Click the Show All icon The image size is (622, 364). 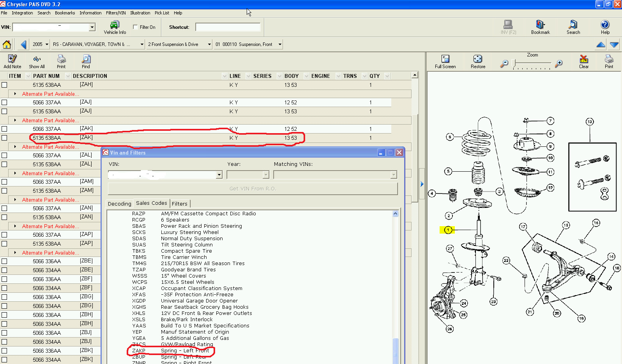pyautogui.click(x=37, y=61)
